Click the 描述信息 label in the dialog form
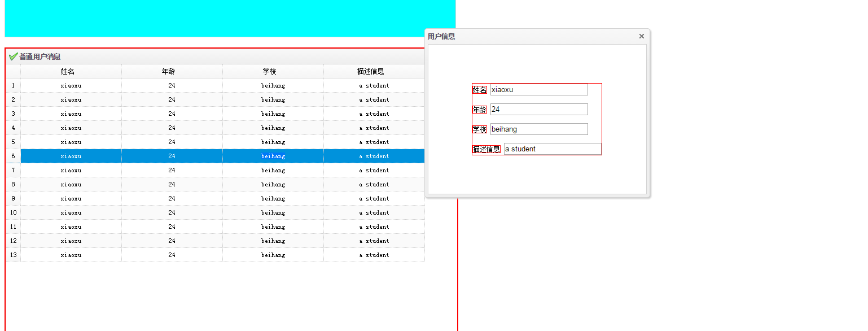This screenshot has height=331, width=868. pos(486,149)
